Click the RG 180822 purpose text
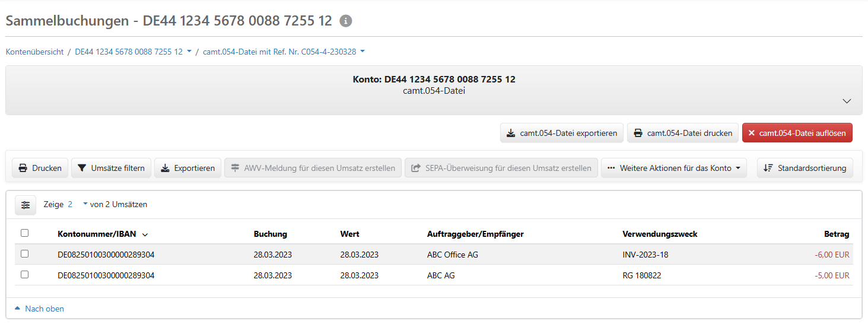The height and width of the screenshot is (324, 868). click(x=642, y=275)
